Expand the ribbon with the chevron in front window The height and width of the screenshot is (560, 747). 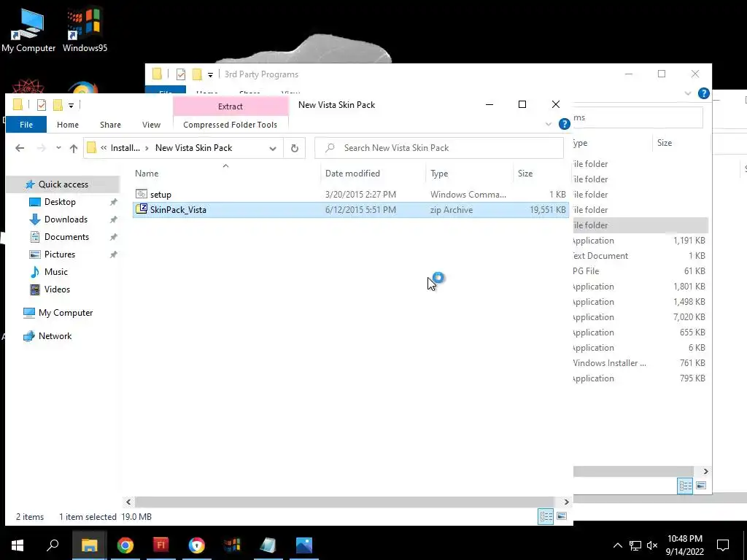[x=549, y=124]
